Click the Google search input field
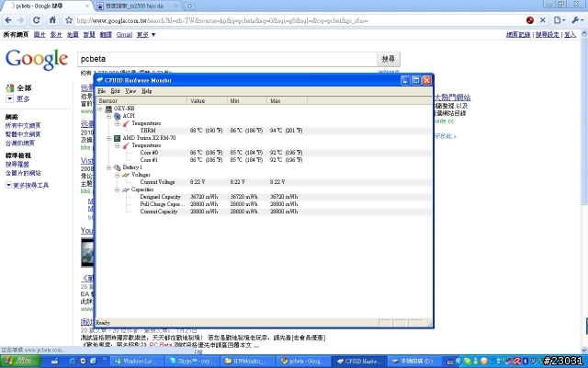 [227, 59]
